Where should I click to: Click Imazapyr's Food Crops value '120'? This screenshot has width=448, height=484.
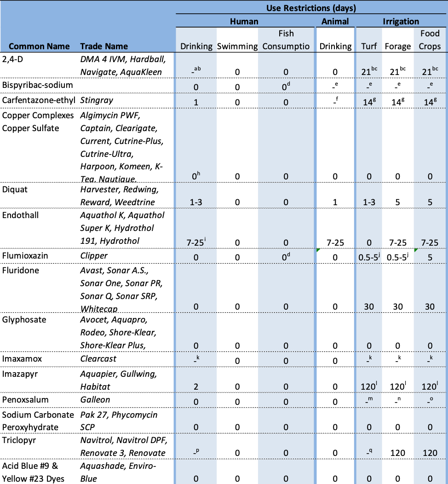pos(430,386)
